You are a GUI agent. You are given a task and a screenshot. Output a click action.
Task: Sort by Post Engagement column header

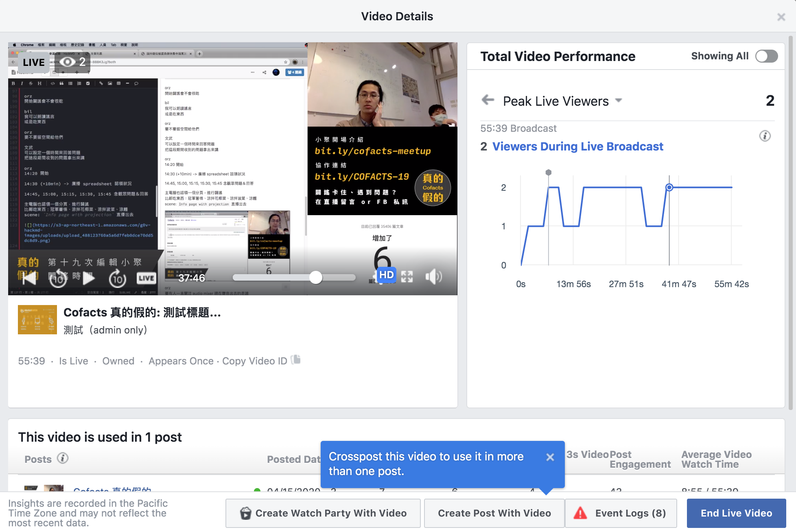point(640,460)
